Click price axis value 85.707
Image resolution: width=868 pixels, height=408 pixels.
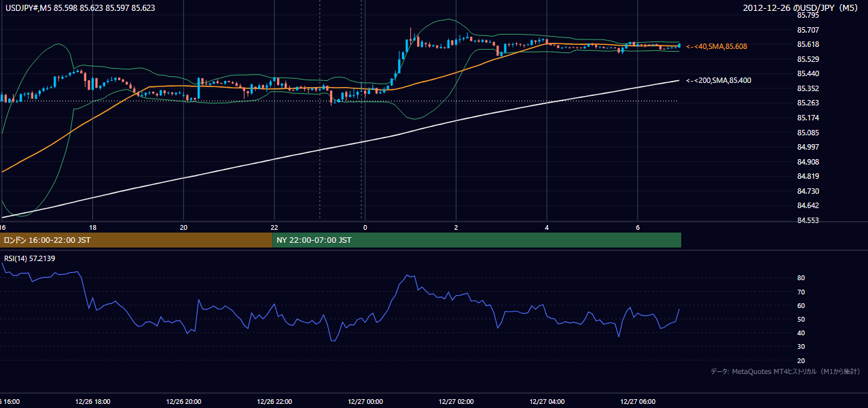808,30
